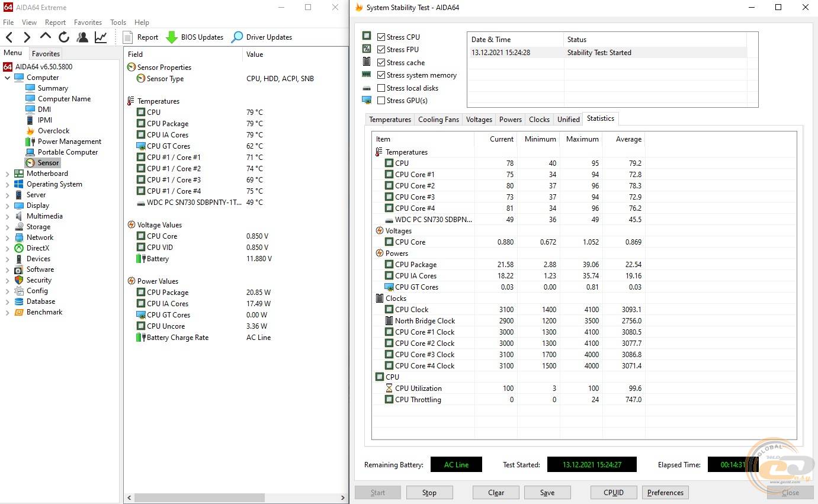Screen dimensions: 818x504
Task: Click the Clear button
Action: (x=496, y=493)
